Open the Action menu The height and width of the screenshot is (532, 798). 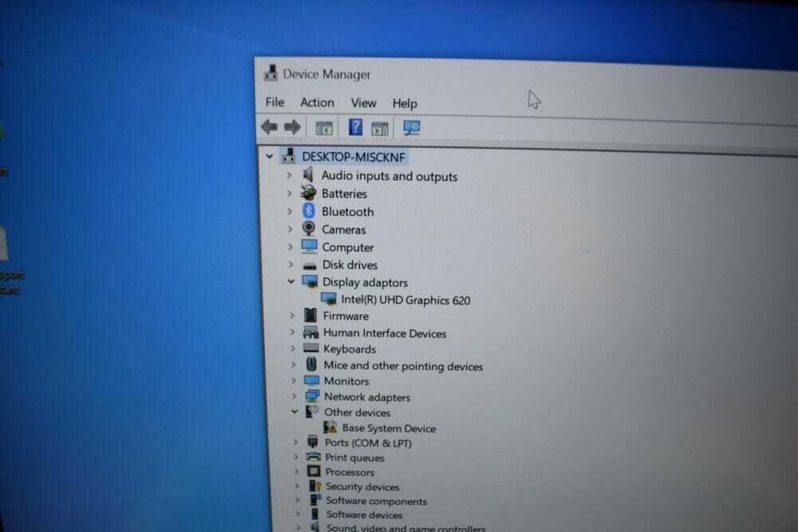pyautogui.click(x=317, y=102)
